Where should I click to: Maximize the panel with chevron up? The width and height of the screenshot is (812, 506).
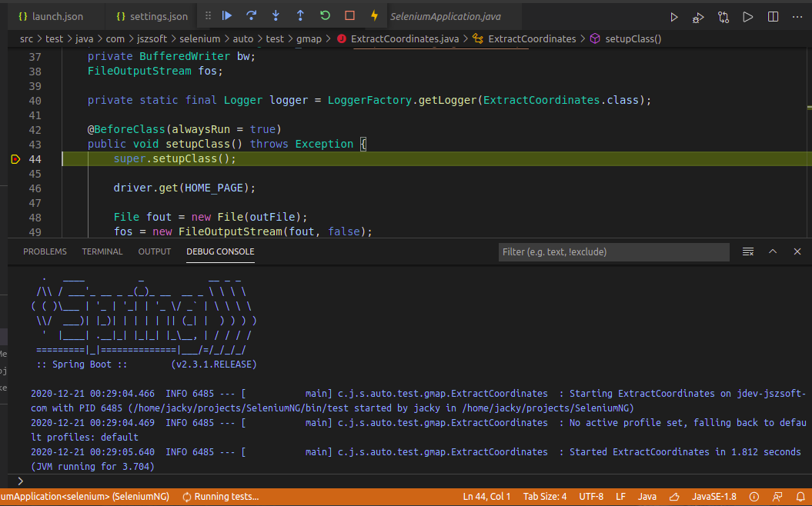pyautogui.click(x=773, y=251)
